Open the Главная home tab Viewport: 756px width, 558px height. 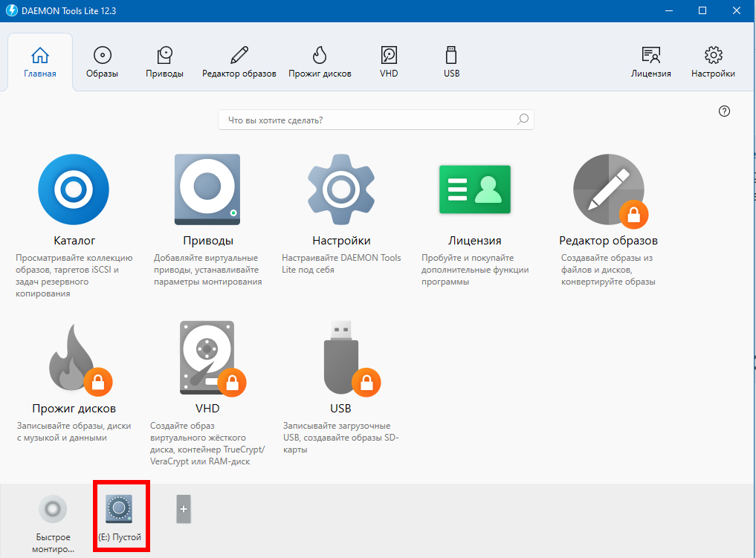(40, 62)
